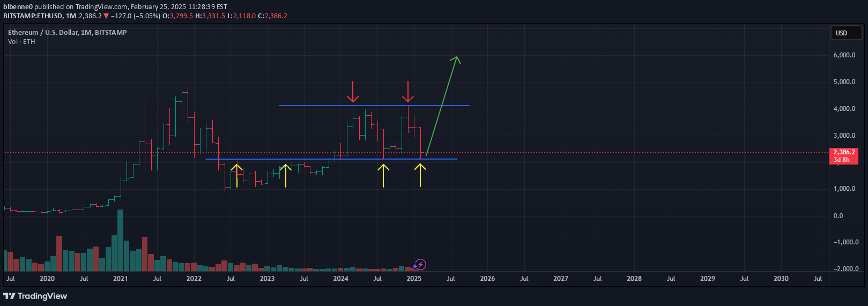Click the Vol · ETH indicator label
Image resolution: width=868 pixels, height=306 pixels.
click(21, 42)
